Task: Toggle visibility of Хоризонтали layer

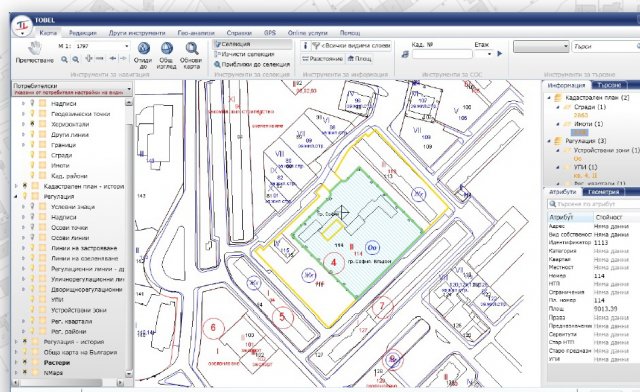Action: (x=33, y=124)
